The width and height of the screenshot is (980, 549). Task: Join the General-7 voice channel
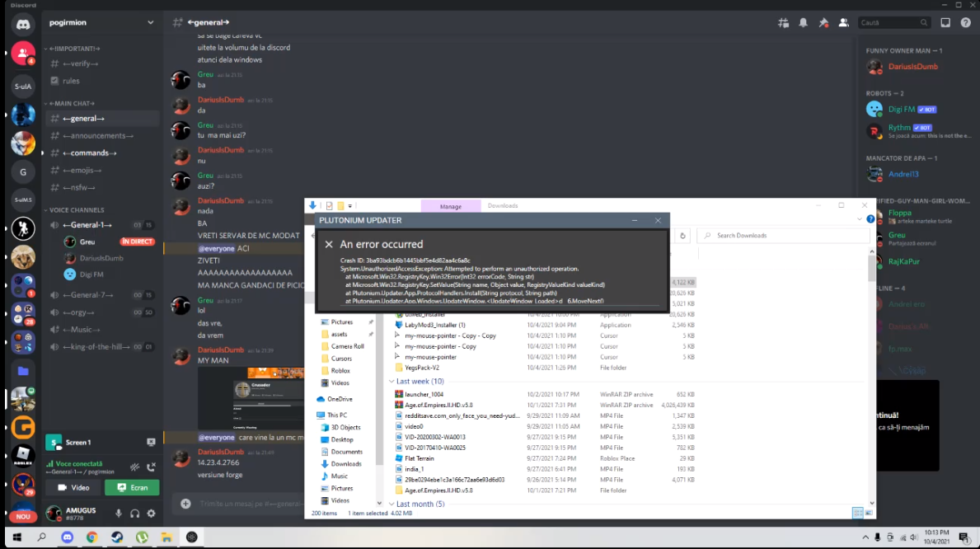(x=101, y=295)
